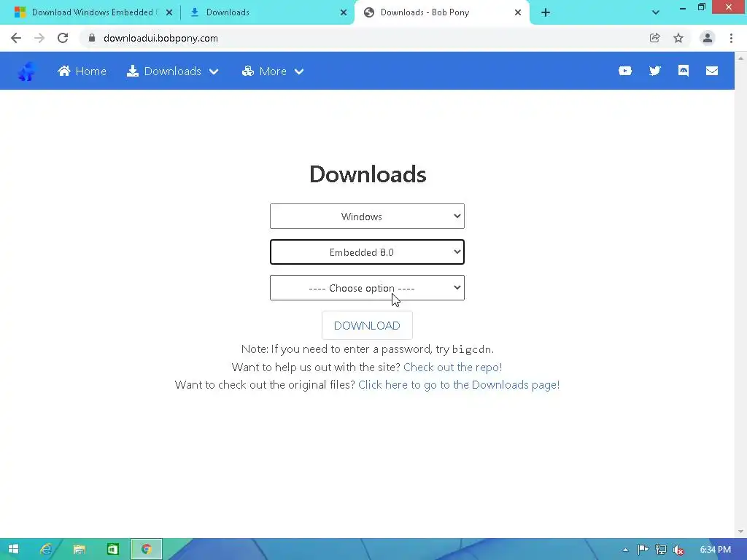Image resolution: width=747 pixels, height=560 pixels.
Task: Click the Bob Pony site logo
Action: 27,71
